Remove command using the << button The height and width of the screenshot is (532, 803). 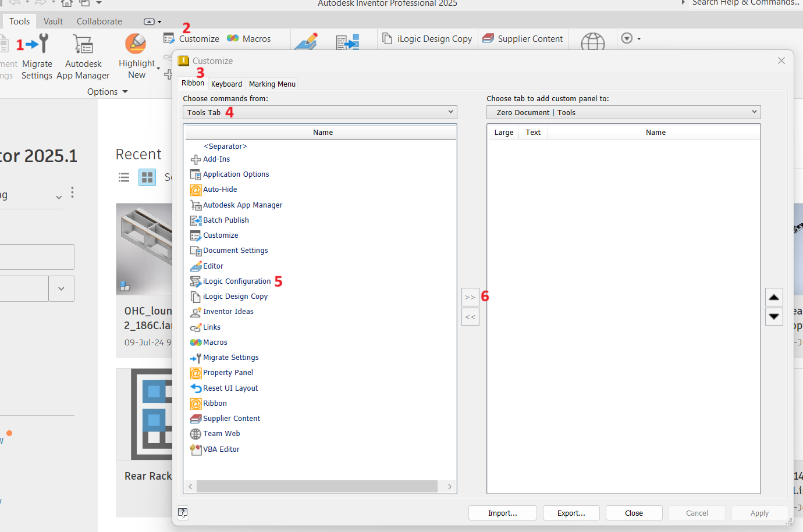(x=470, y=317)
